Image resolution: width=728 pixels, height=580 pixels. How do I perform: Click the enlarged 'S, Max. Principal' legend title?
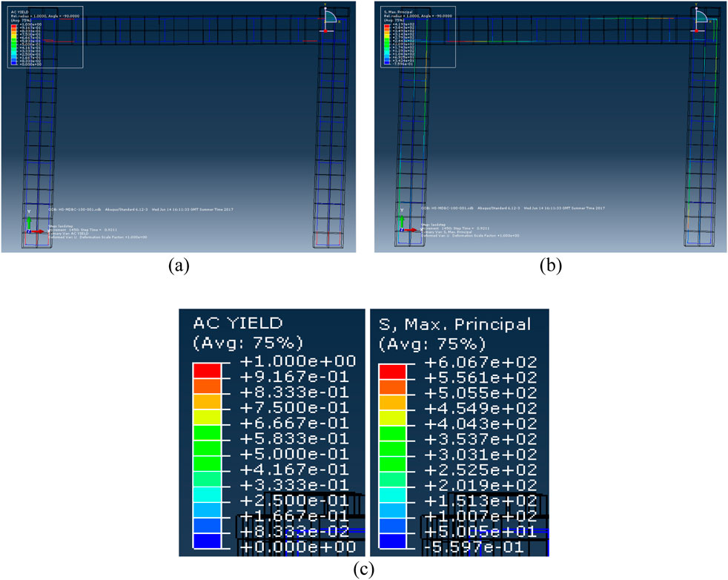click(x=454, y=324)
